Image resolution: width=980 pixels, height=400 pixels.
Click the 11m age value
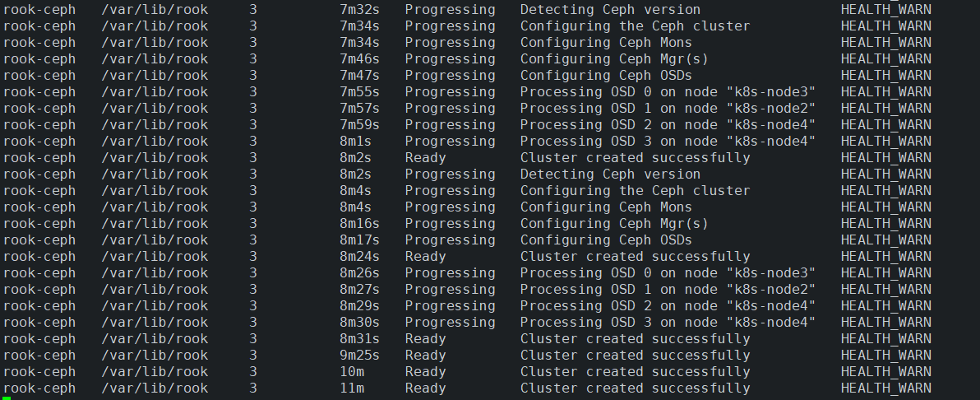tap(352, 388)
